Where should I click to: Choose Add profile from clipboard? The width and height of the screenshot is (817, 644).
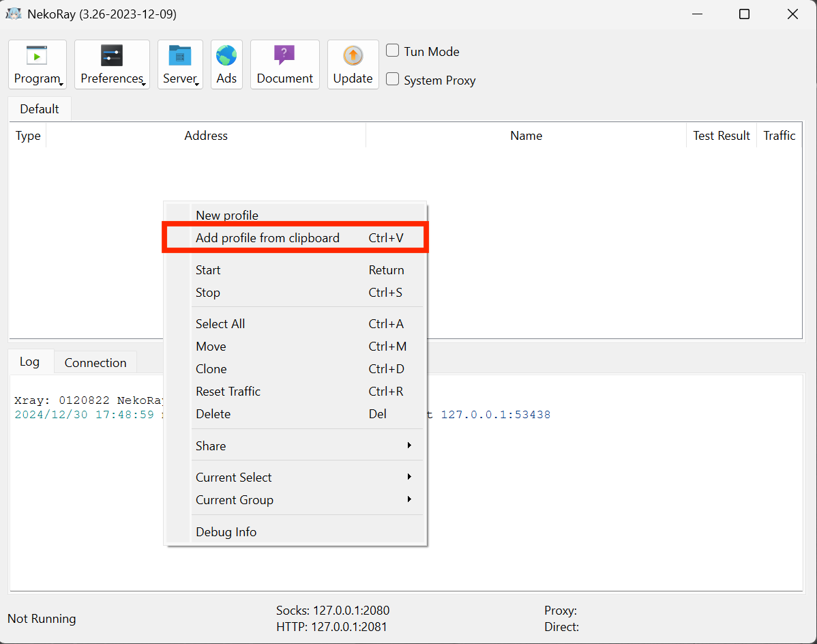coord(267,238)
